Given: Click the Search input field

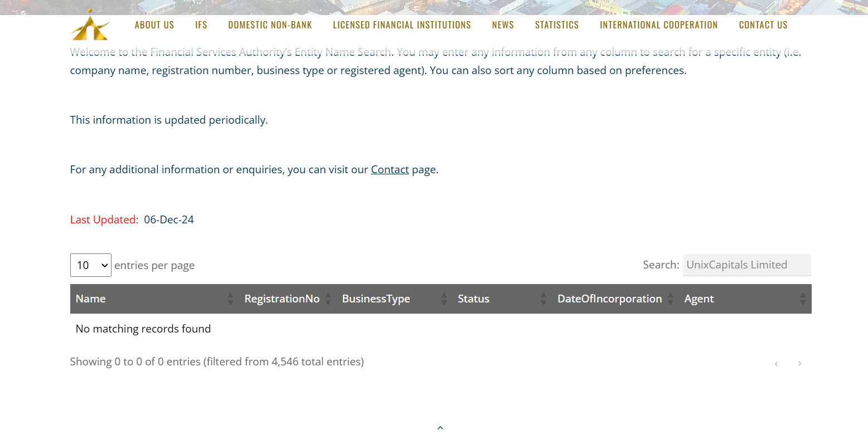Looking at the screenshot, I should click(x=747, y=265).
